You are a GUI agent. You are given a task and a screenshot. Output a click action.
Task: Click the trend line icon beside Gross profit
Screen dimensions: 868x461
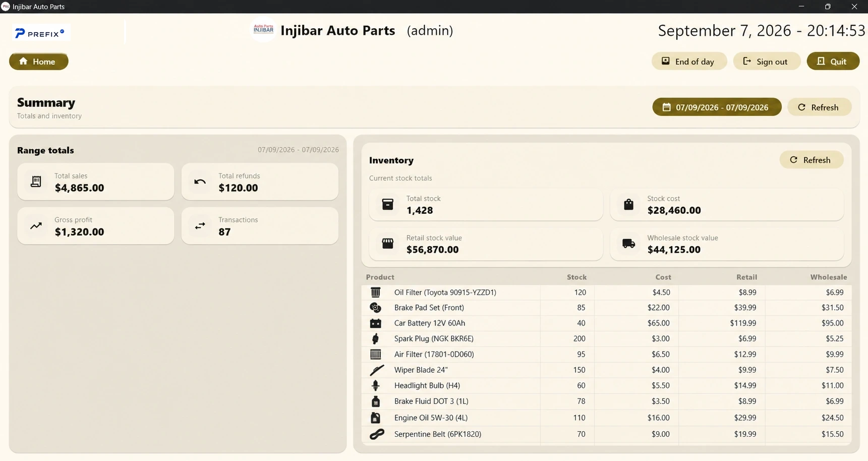[x=36, y=226]
